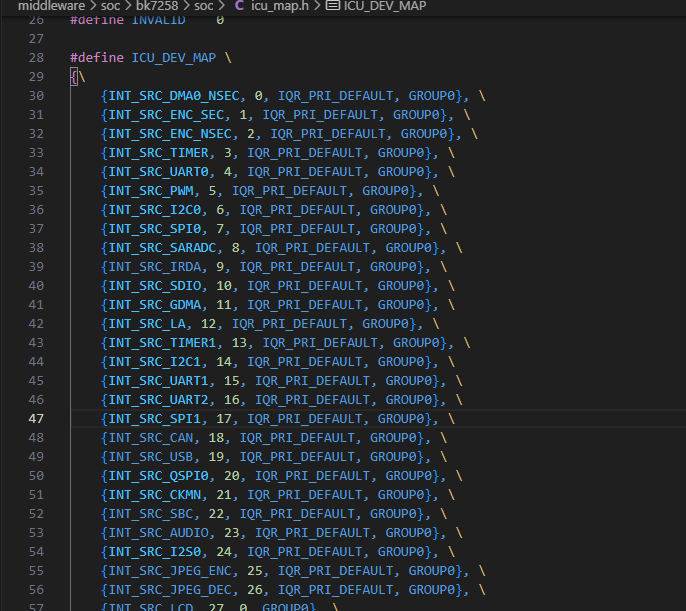Click the number 23 on INT_SRC_AUDIO line
The image size is (686, 611).
click(x=233, y=532)
